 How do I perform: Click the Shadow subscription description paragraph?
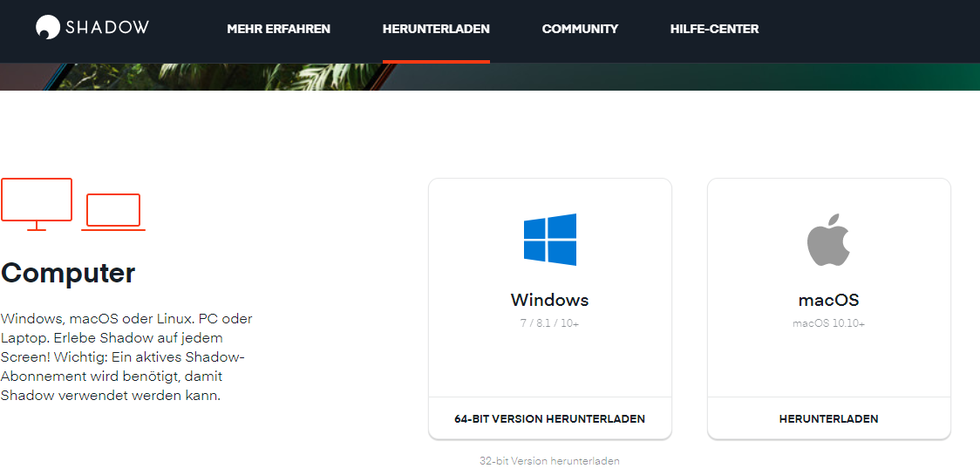127,357
